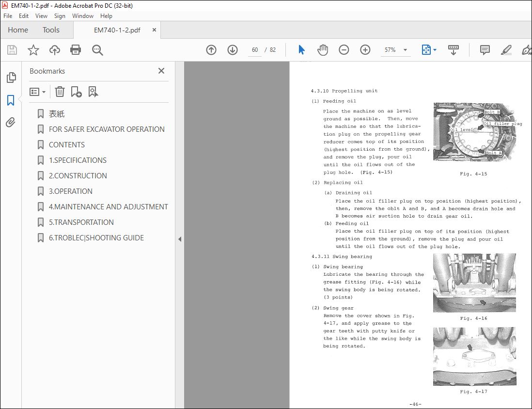Activate the Selection arrow tool

[x=301, y=50]
